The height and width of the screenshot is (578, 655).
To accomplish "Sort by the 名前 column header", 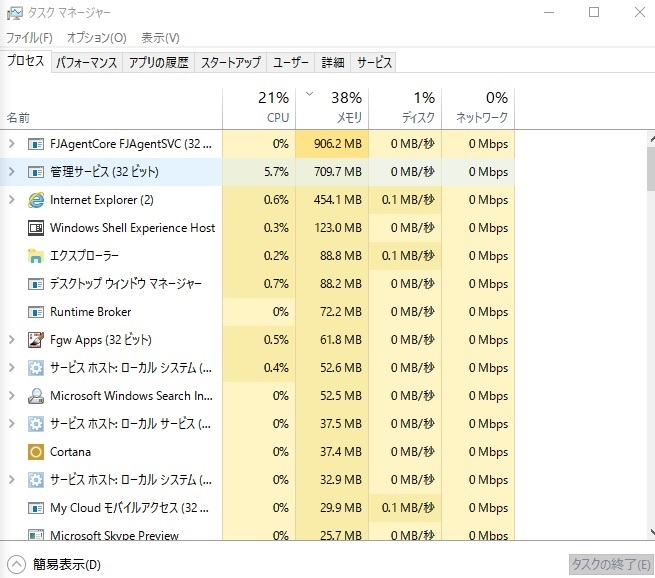I will pos(111,109).
